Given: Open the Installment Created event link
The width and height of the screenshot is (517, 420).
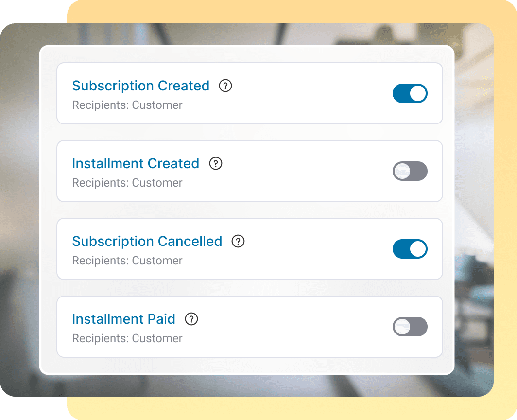Looking at the screenshot, I should coord(136,163).
